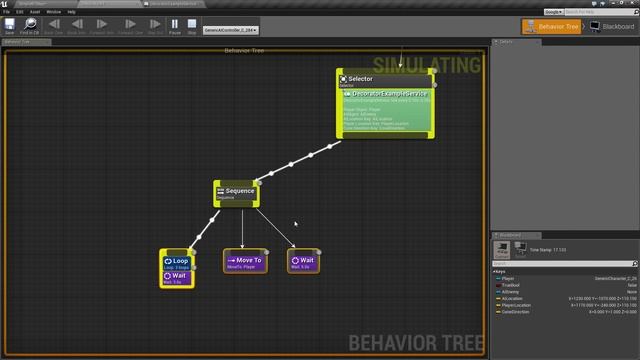The height and width of the screenshot is (360, 640).
Task: Open the Asset menu
Action: pos(35,12)
